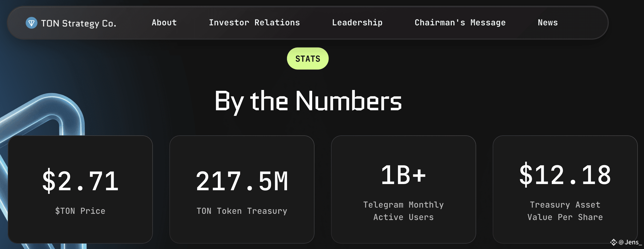The height and width of the screenshot is (249, 644).
Task: Click the Telegram Monthly Active Users label
Action: (403, 211)
